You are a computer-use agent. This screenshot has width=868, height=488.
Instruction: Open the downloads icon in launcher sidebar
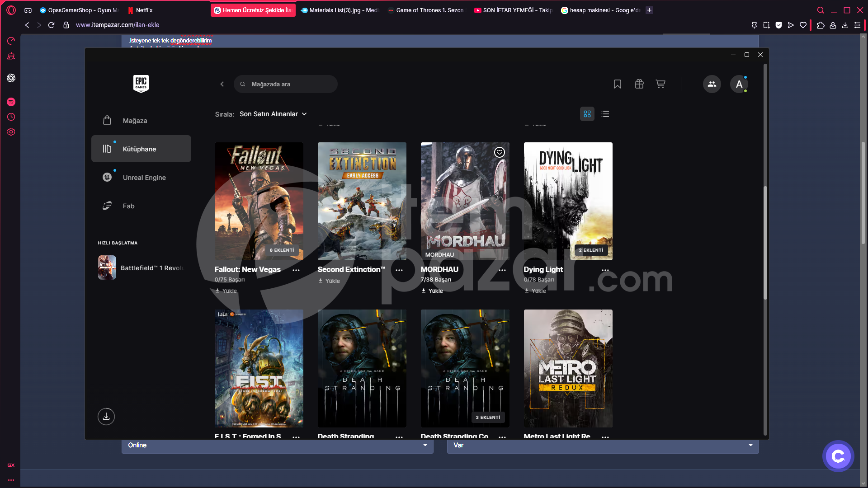point(106,416)
